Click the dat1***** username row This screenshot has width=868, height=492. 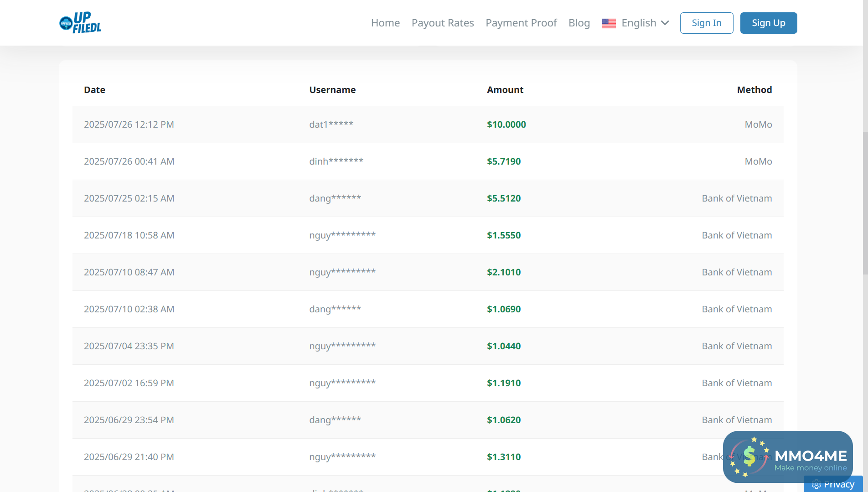point(331,124)
